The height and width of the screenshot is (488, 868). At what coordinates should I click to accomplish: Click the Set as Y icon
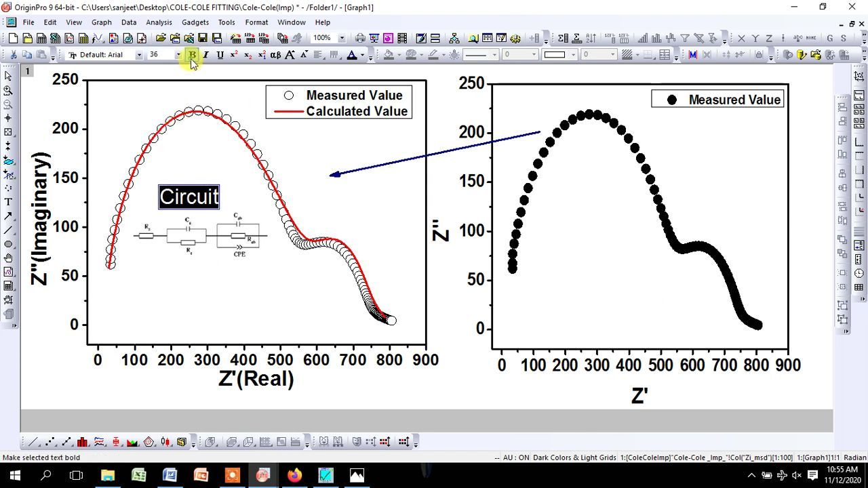coord(755,38)
